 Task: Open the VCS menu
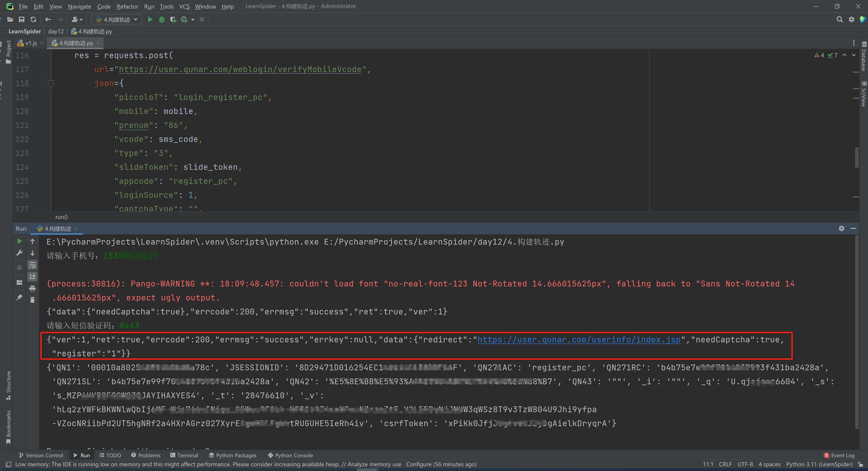click(184, 6)
